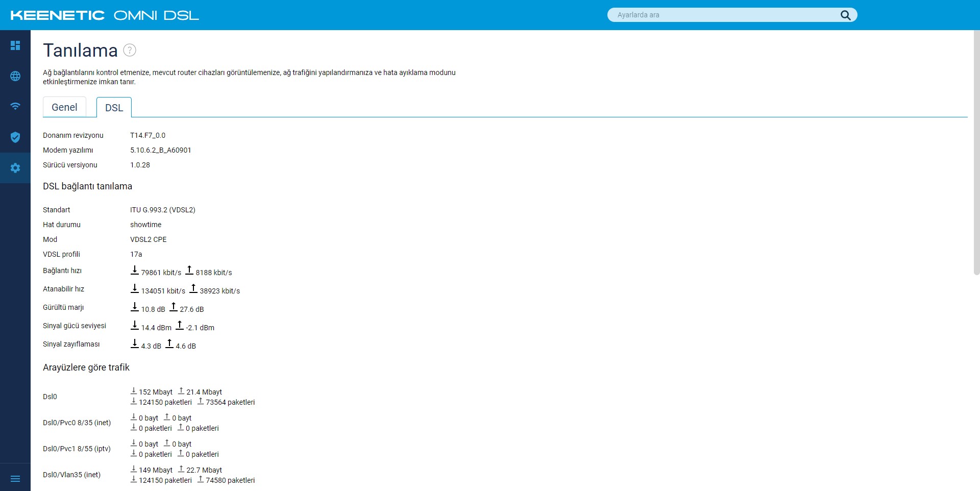
Task: Click the 74580 paketleri value
Action: click(230, 480)
